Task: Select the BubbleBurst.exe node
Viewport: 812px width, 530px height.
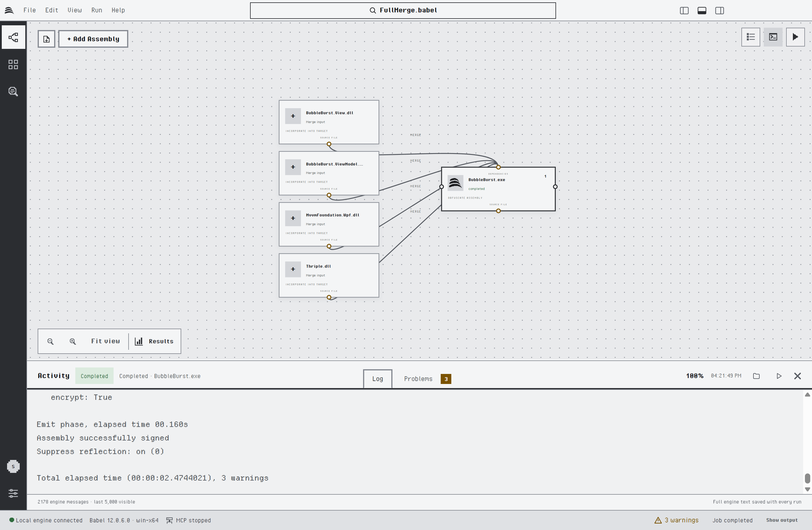Action: 498,189
